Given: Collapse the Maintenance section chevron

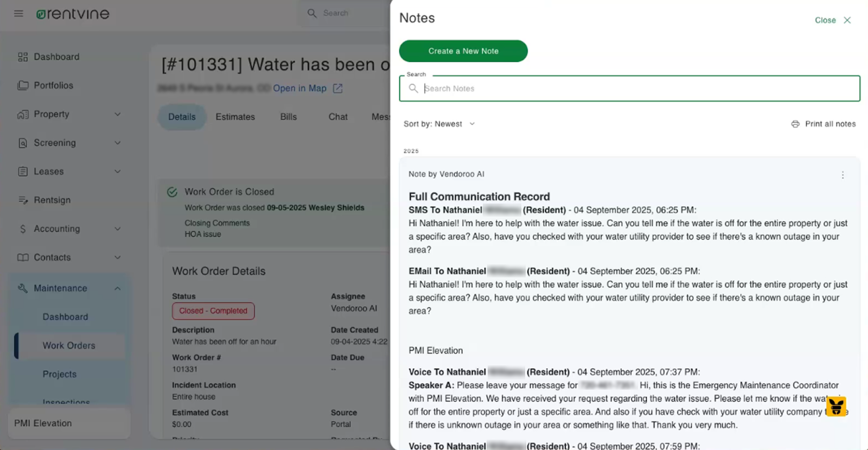Looking at the screenshot, I should 118,288.
